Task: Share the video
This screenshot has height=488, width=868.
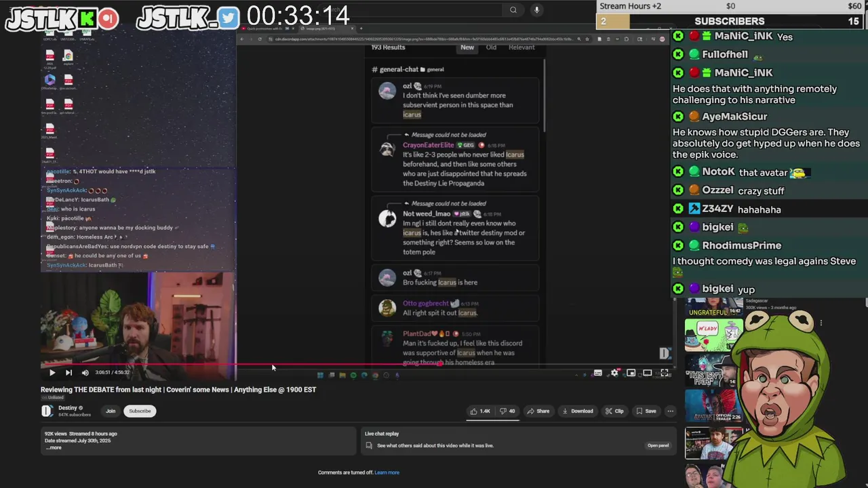Action: 538,411
